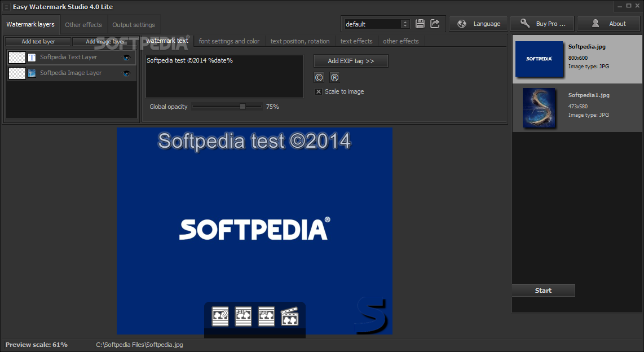Click the '75%' opacity value
The image size is (644, 352).
click(x=272, y=107)
